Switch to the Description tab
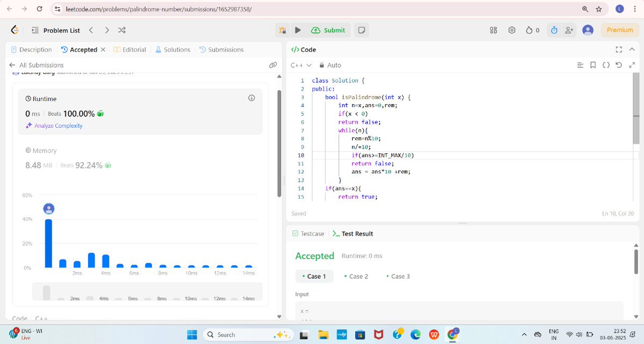 31,49
